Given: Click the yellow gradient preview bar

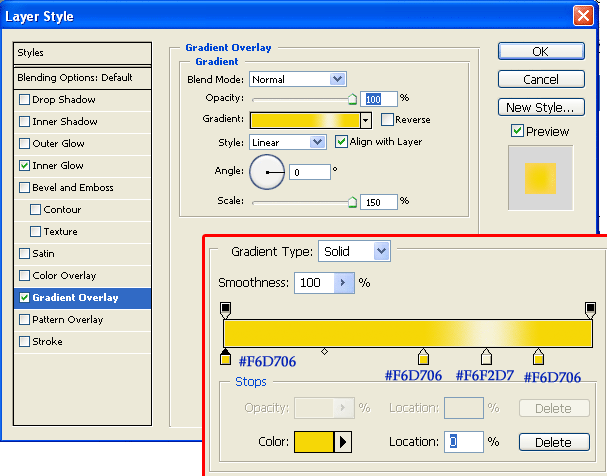Looking at the screenshot, I should click(304, 120).
